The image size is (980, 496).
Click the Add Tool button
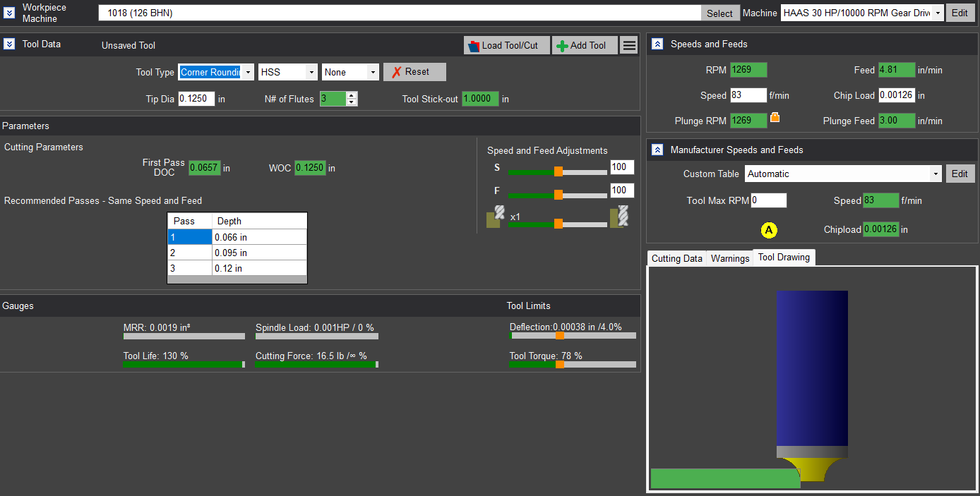[585, 45]
